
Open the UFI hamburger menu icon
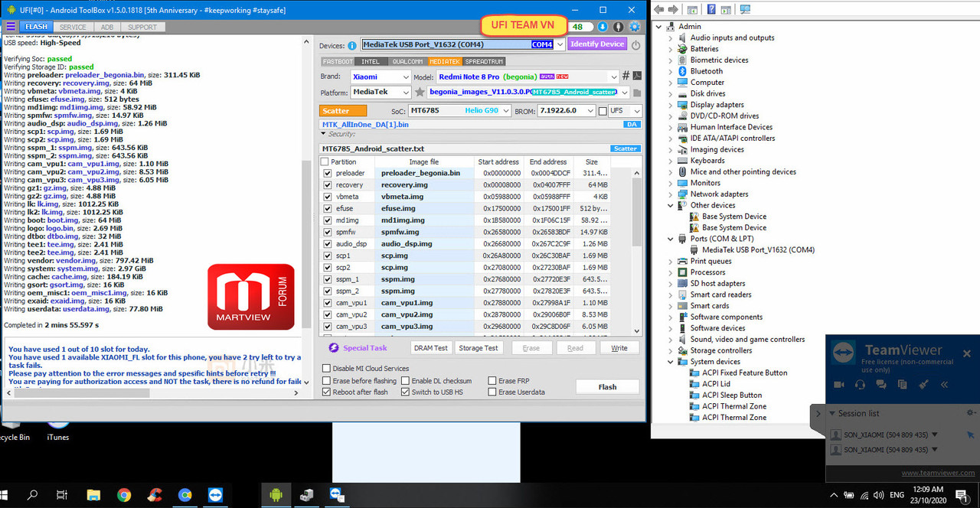point(11,27)
